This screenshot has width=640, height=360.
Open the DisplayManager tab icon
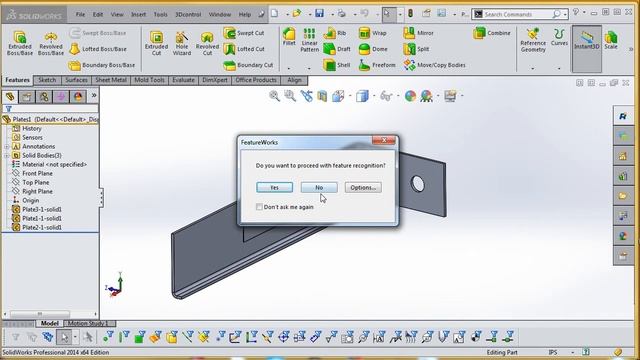click(x=78, y=97)
